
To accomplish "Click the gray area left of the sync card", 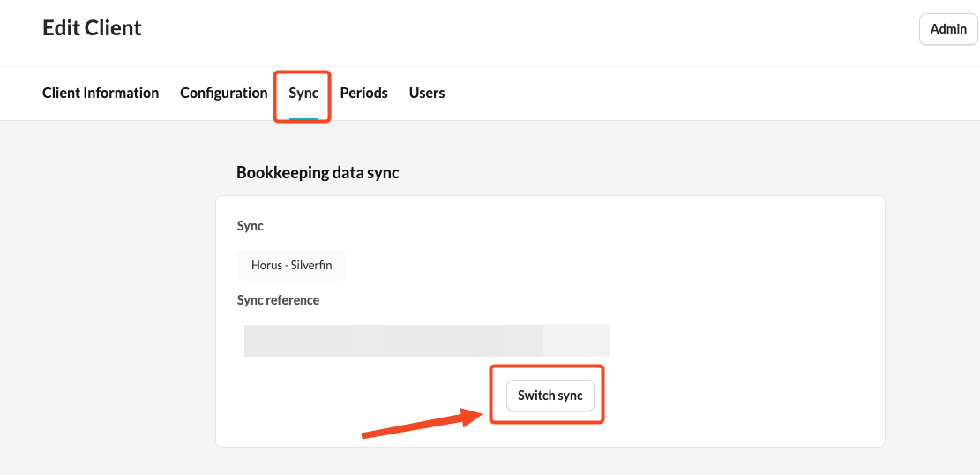I will pyautogui.click(x=106, y=309).
